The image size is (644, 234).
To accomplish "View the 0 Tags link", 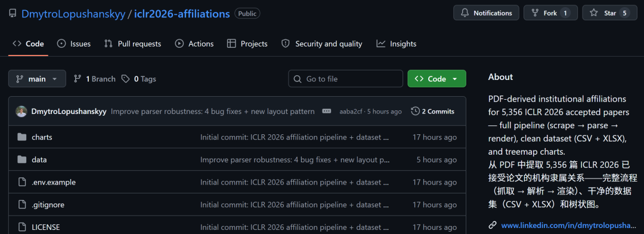I will [139, 79].
